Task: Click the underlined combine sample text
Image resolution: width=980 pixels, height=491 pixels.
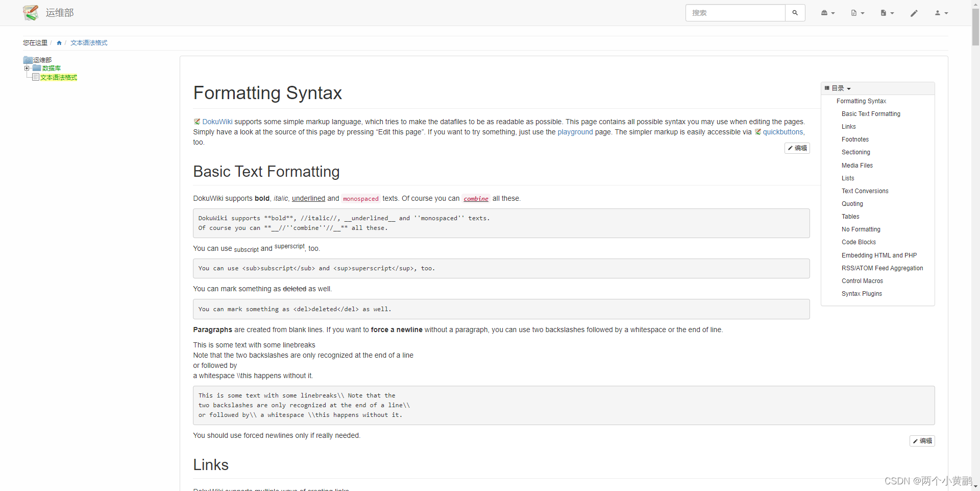Action: coord(476,199)
